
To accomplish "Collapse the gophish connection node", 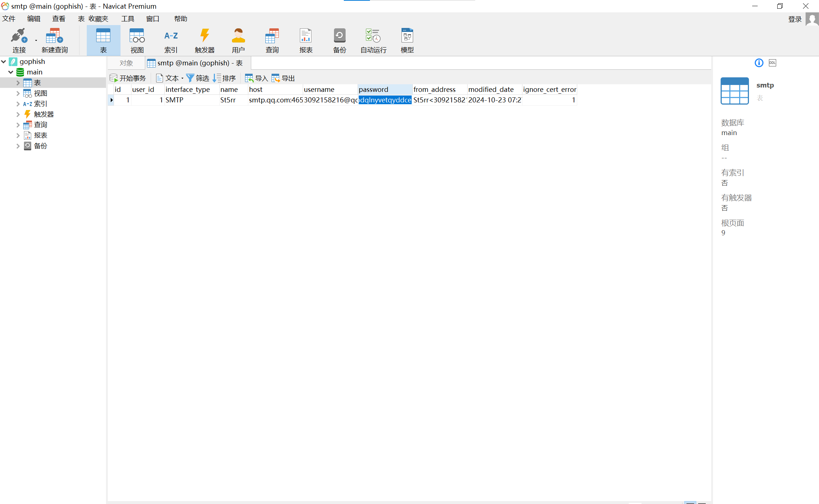I will (4, 62).
